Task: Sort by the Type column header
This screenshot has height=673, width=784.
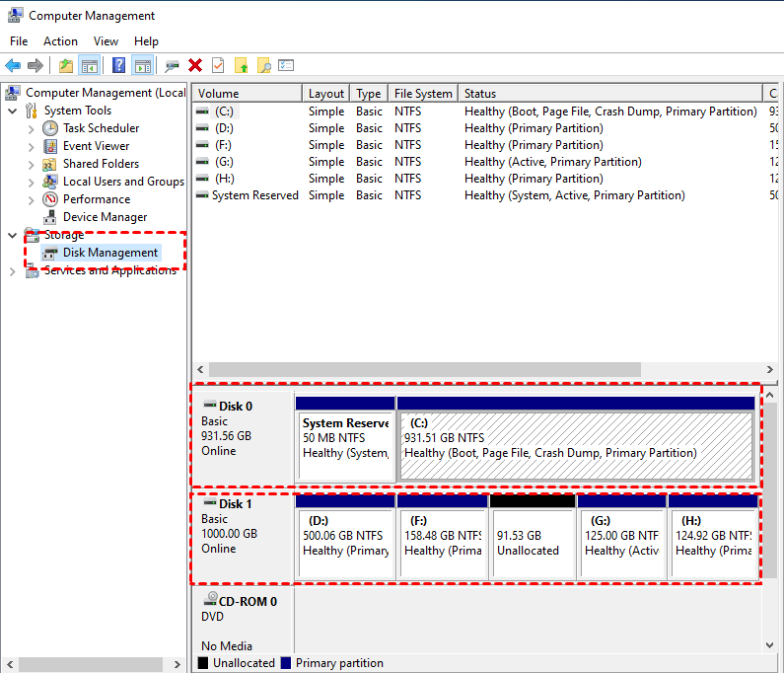Action: (x=369, y=94)
